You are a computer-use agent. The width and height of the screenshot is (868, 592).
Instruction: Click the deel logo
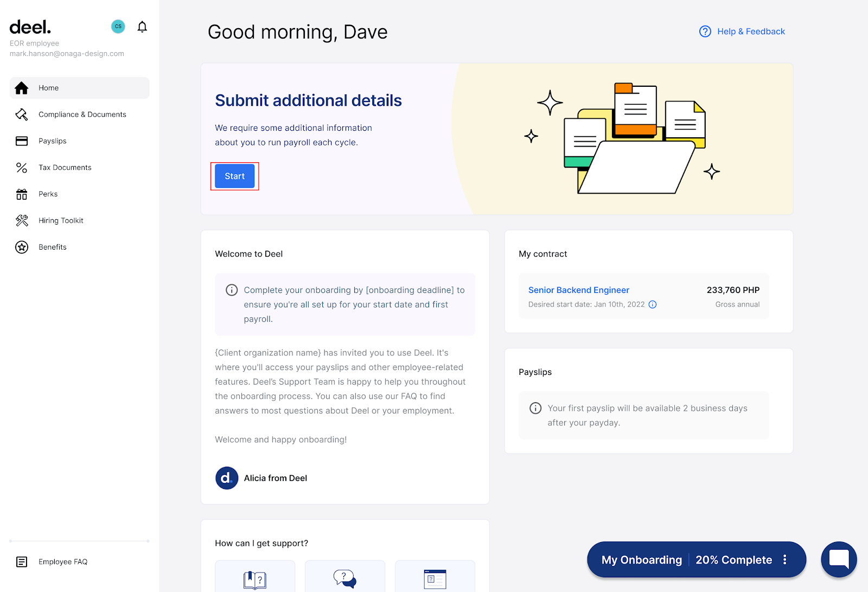point(30,27)
